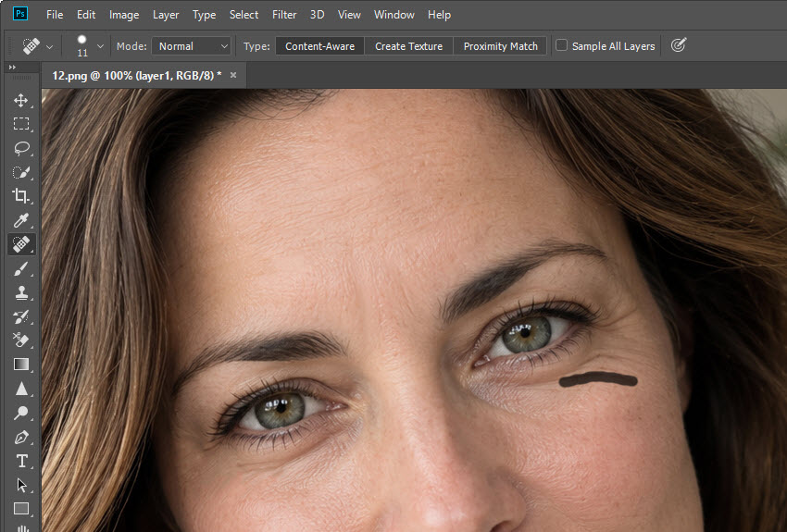
Task: Choose Create Texture healing type
Action: coord(408,46)
